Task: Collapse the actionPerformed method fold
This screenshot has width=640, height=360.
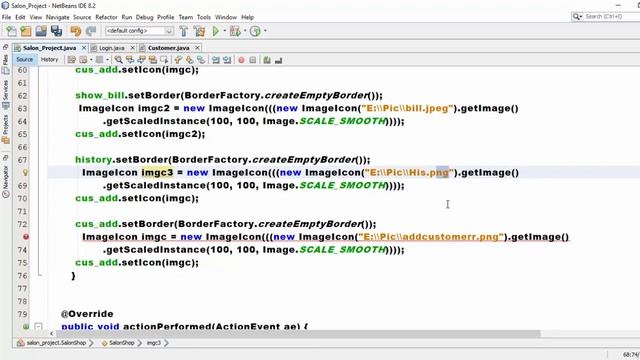Action: [x=38, y=326]
